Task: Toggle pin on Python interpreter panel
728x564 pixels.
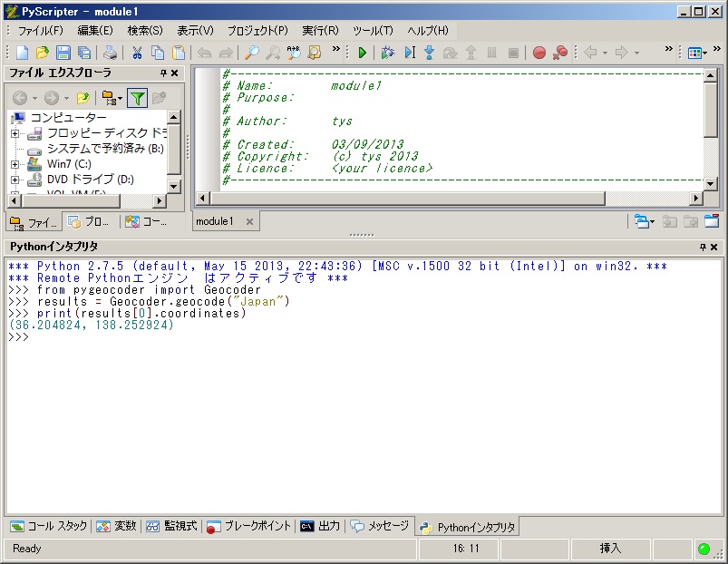Action: click(x=703, y=247)
